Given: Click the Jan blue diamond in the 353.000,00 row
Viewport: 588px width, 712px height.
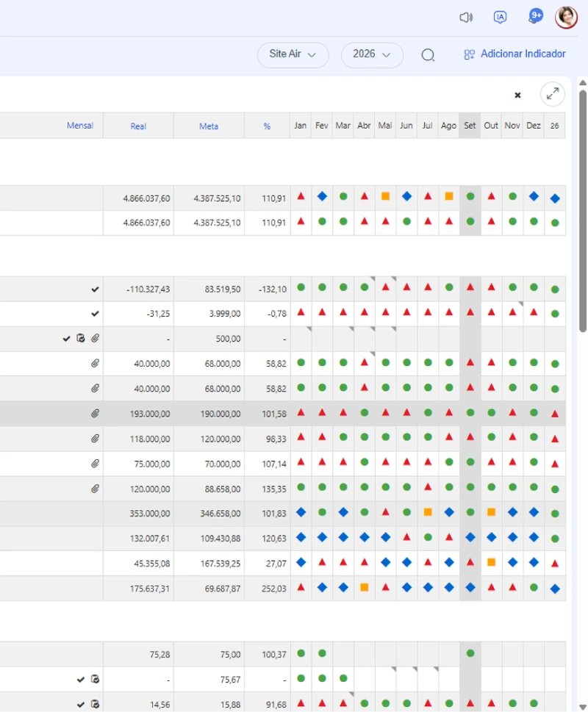Looking at the screenshot, I should 301,512.
